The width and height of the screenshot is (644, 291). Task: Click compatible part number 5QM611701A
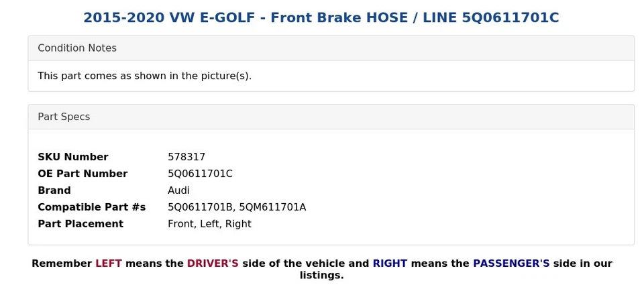(x=273, y=207)
